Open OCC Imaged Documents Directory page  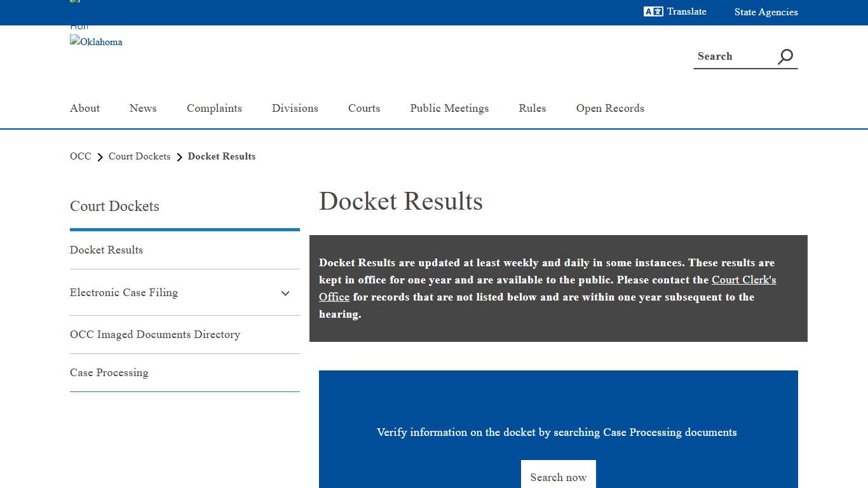click(x=155, y=334)
